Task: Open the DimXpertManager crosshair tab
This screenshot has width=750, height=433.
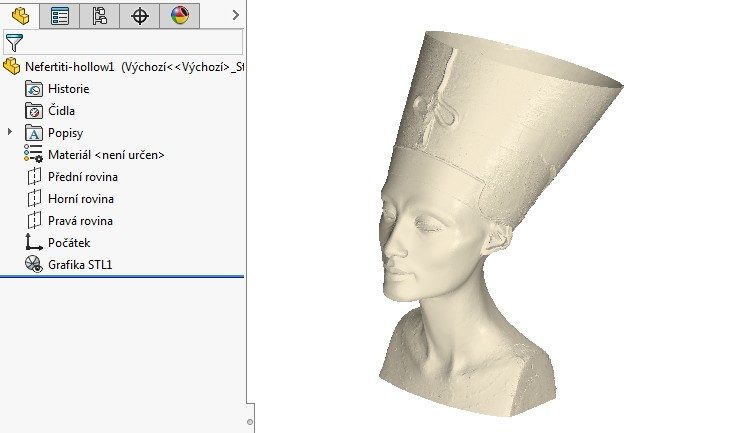Action: pos(140,16)
